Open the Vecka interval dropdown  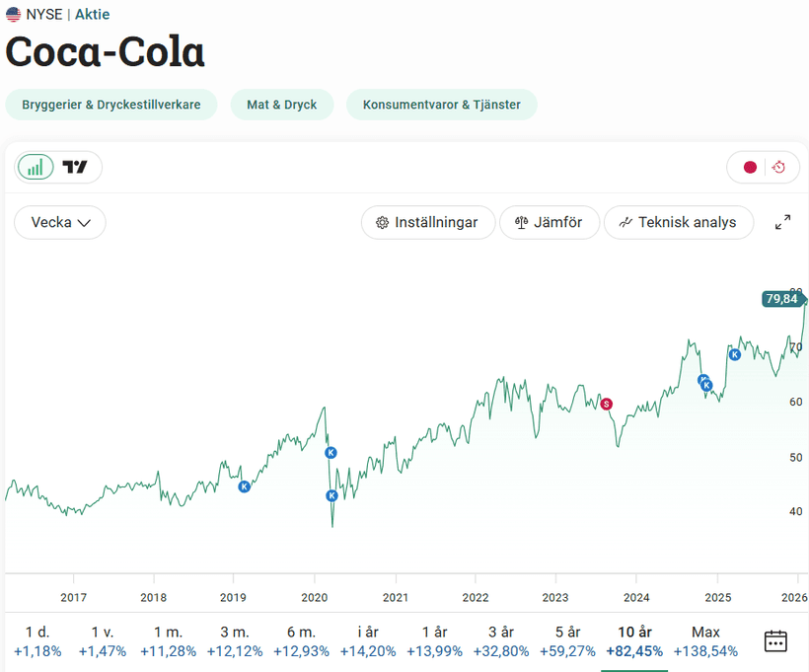pos(60,222)
